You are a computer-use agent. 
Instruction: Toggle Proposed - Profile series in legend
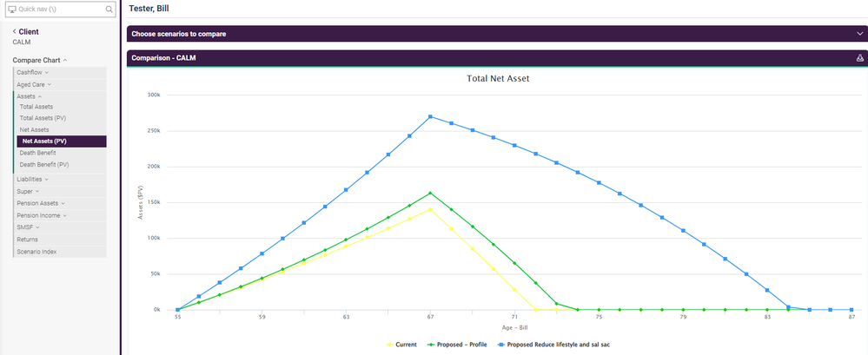(456, 345)
